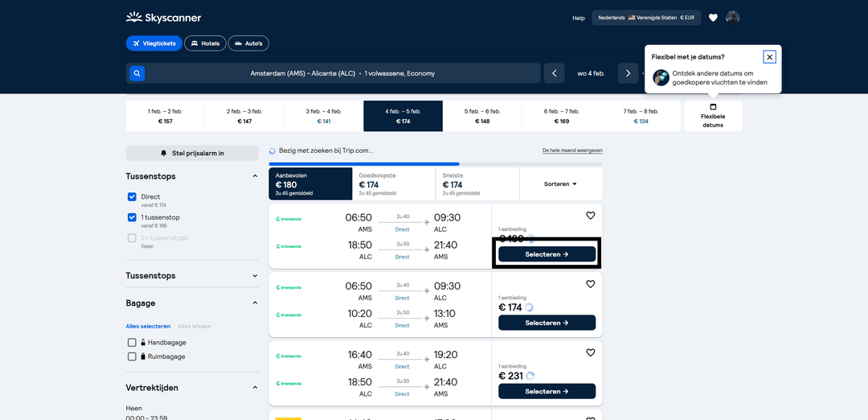868x420 pixels.
Task: Collapse the Bagage section
Action: [x=255, y=303]
